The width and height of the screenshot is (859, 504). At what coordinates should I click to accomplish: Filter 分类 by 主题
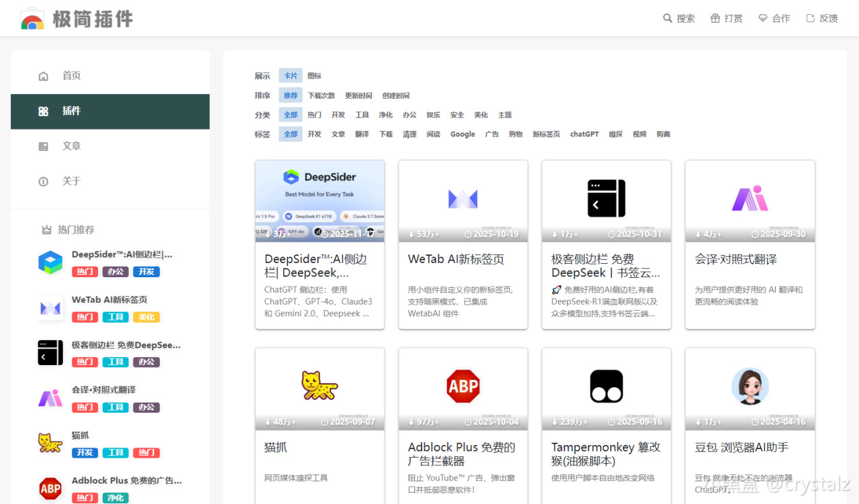505,115
